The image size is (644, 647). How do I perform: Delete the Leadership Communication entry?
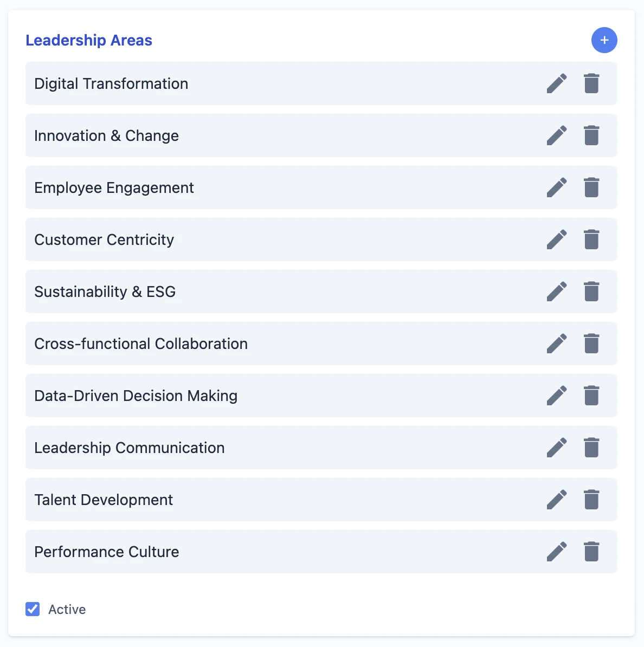click(x=591, y=448)
